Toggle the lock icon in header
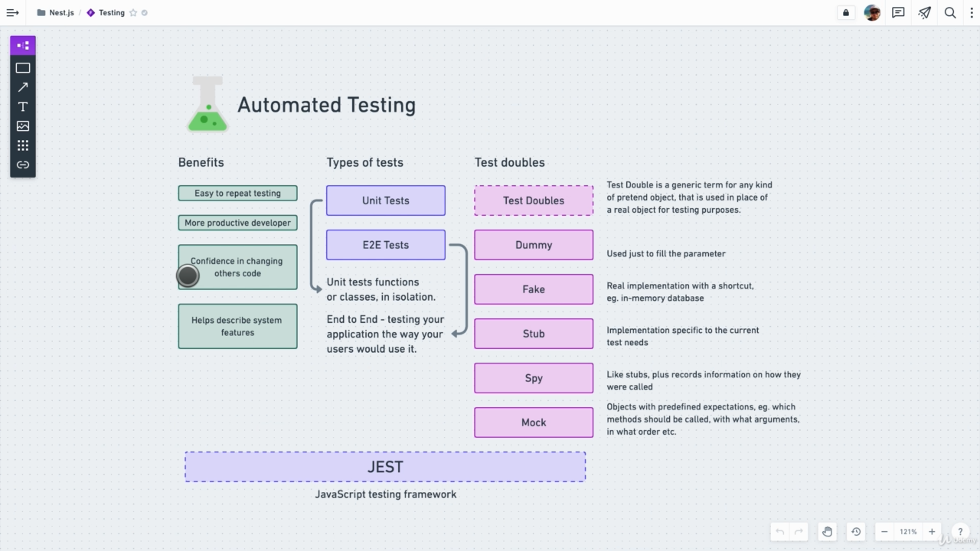980x551 pixels. tap(846, 13)
